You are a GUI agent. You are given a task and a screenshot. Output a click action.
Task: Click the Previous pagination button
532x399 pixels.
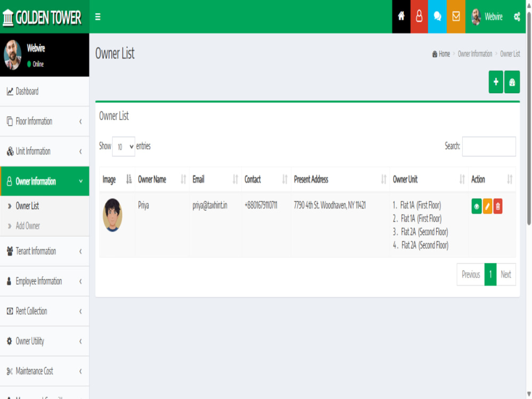471,275
